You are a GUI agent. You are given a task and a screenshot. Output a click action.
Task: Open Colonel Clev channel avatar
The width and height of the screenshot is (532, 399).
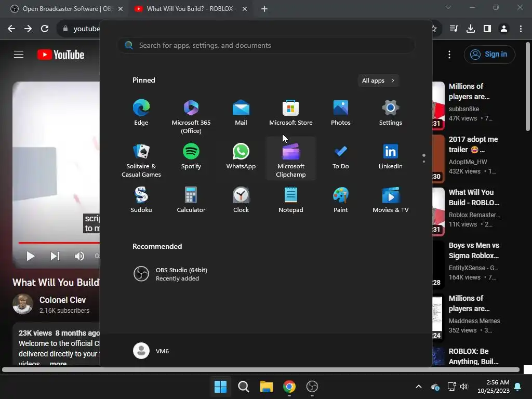pos(23,304)
